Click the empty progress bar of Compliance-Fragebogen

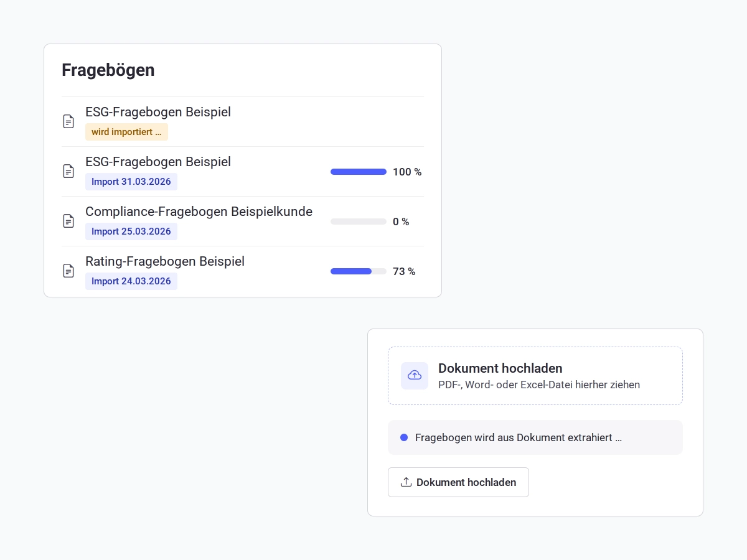359,222
